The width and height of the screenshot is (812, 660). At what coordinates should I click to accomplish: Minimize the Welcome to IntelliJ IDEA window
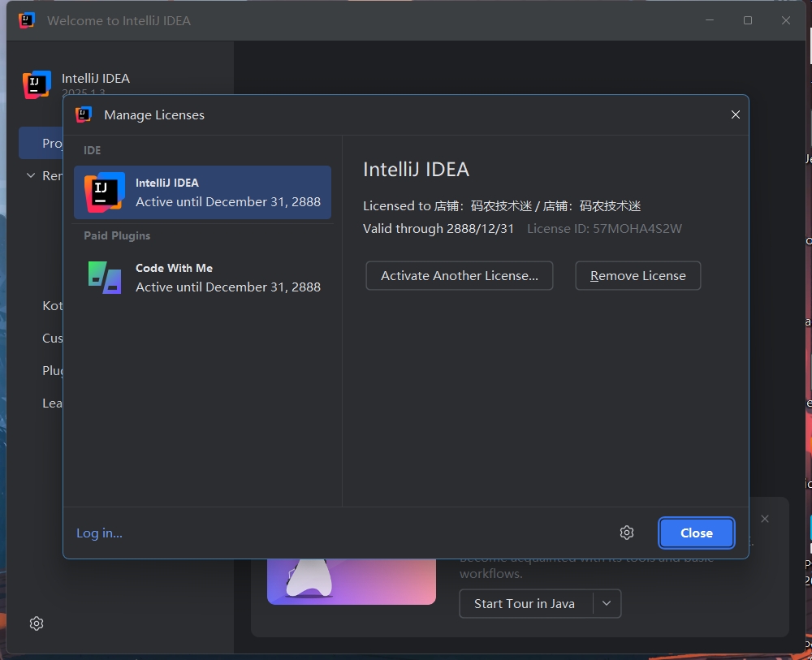[710, 20]
